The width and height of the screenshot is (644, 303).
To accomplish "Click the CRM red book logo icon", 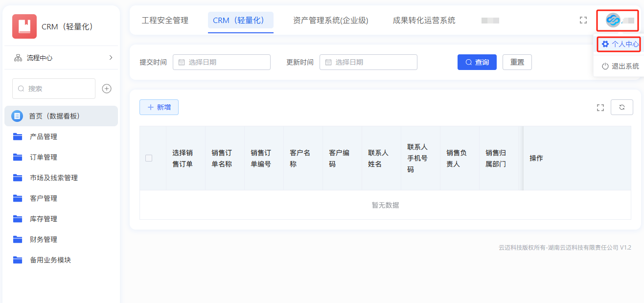I will (x=24, y=26).
